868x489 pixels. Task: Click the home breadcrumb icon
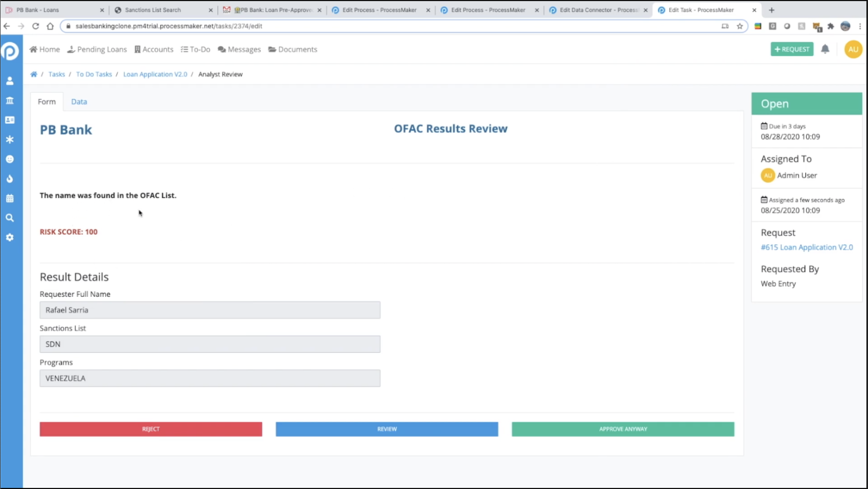pyautogui.click(x=34, y=74)
